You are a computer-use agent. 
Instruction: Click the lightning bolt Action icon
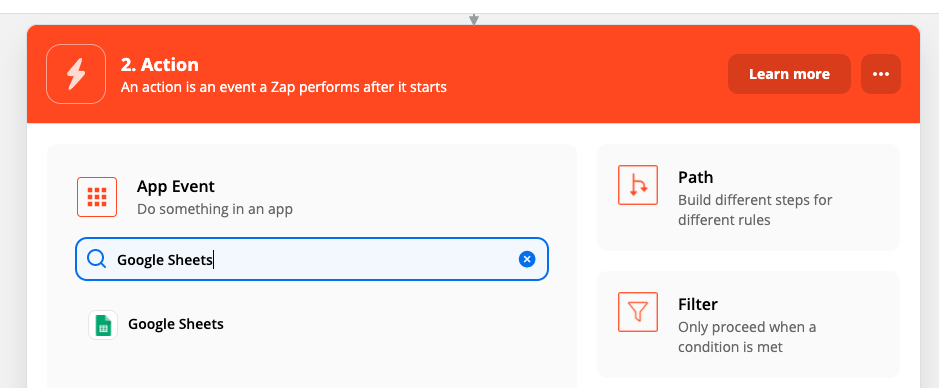coord(76,74)
